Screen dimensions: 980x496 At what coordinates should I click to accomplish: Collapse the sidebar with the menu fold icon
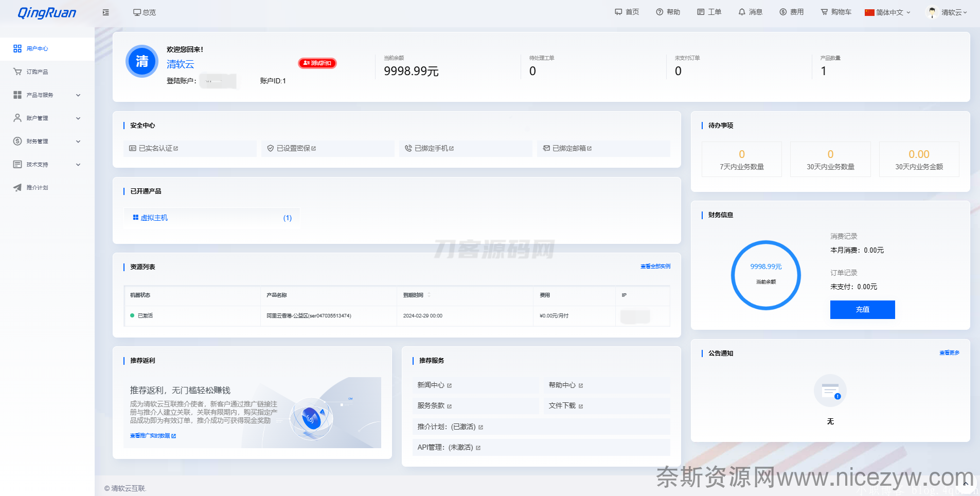[x=106, y=12]
